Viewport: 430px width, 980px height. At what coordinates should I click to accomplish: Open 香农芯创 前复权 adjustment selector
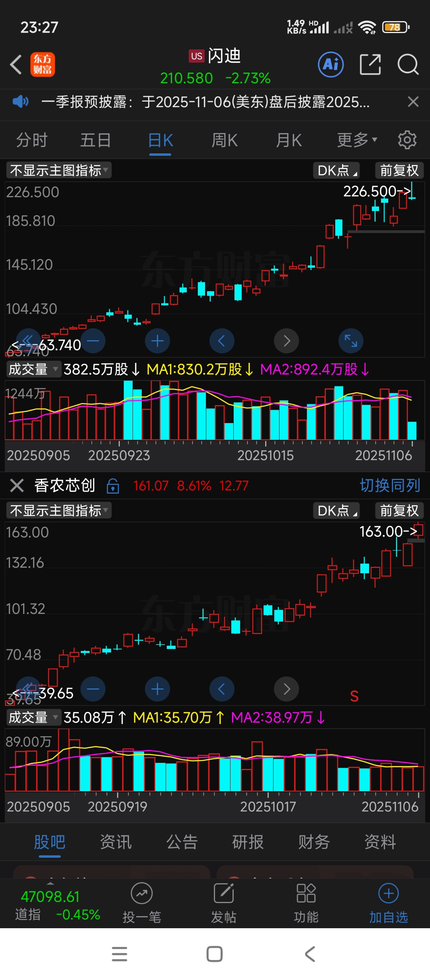[x=399, y=511]
